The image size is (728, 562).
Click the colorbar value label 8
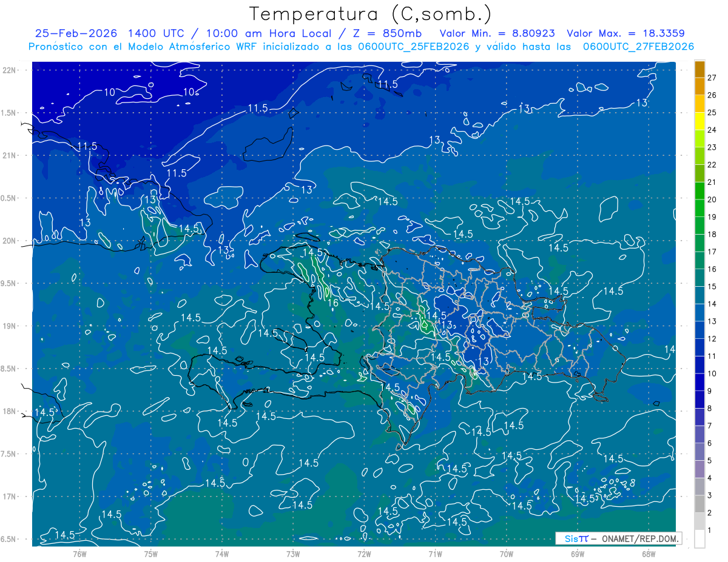pyautogui.click(x=709, y=408)
